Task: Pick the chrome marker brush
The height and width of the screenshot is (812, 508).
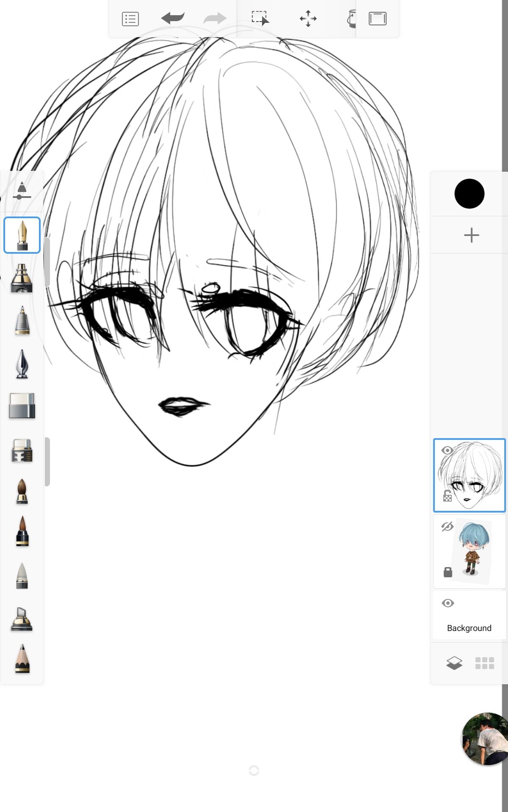Action: (x=22, y=278)
